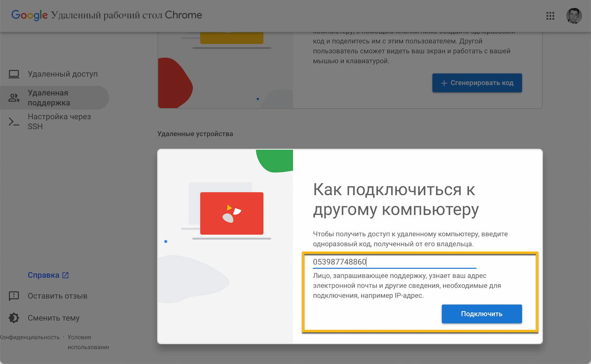Image resolution: width=591 pixels, height=364 pixels.
Task: Click the Подключить button
Action: pos(481,314)
